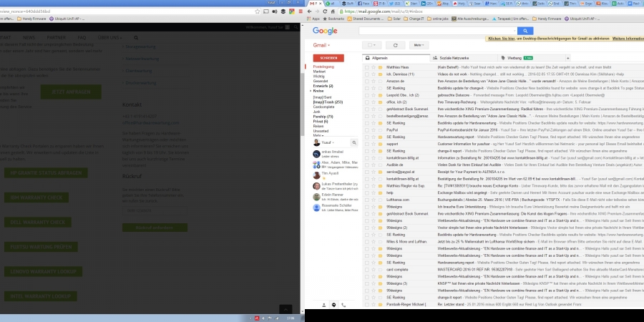Open the LinkedIn browser tab
Screen dimensions: 644x322
(426, 4)
